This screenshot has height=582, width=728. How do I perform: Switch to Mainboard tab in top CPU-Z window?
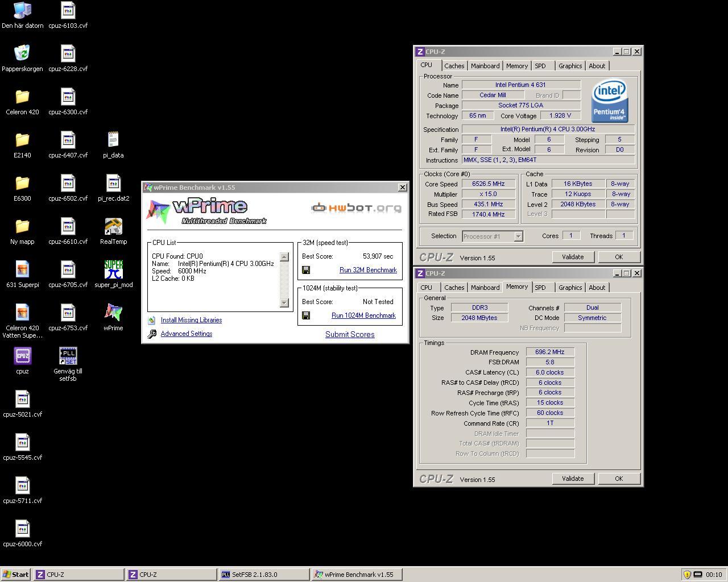pyautogui.click(x=485, y=66)
